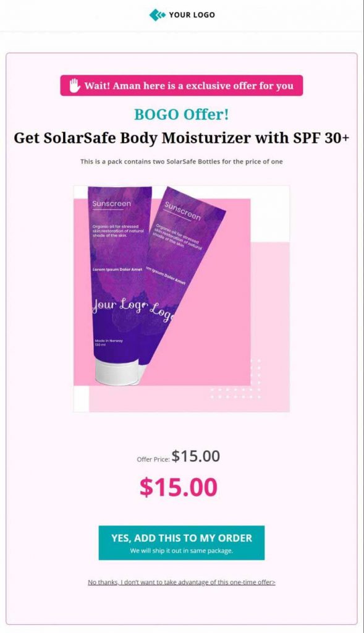Click the "Sunscreen" label on left tube
Image resolution: width=364 pixels, height=633 pixels.
tap(111, 204)
